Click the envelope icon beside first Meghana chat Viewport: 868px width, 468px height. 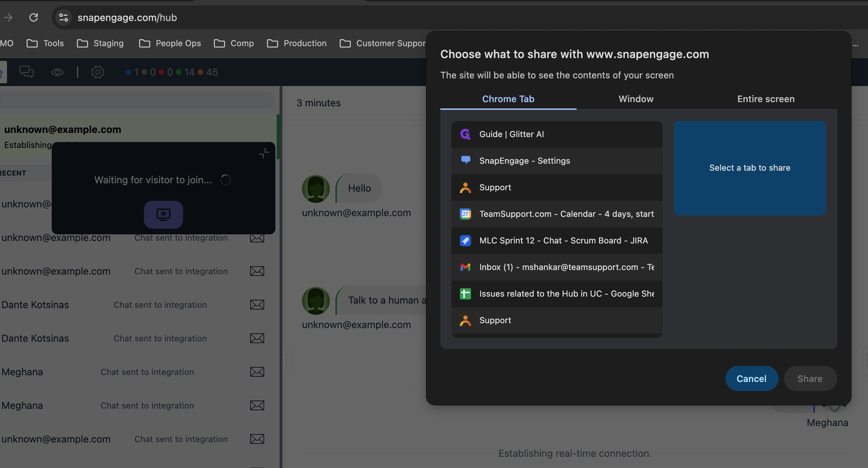click(257, 372)
